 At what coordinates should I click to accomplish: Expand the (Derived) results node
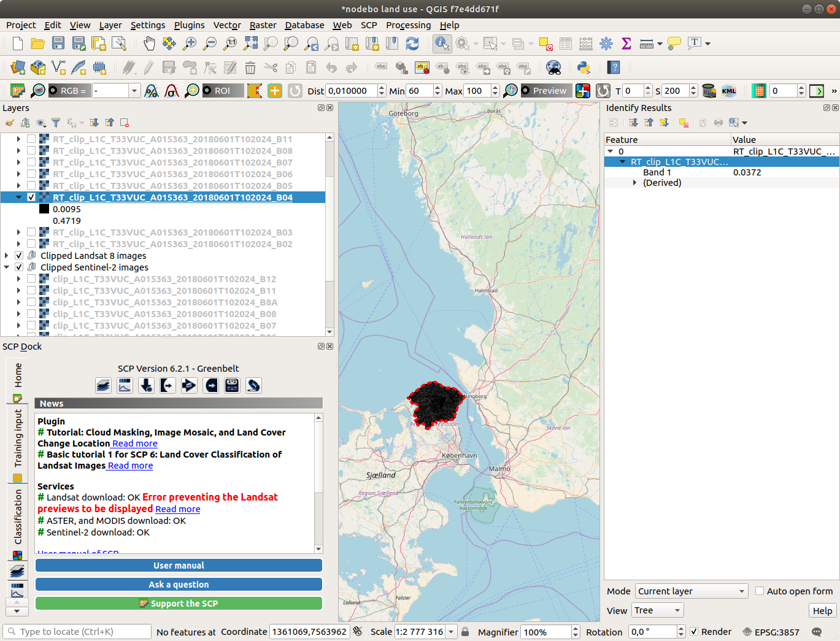point(634,183)
